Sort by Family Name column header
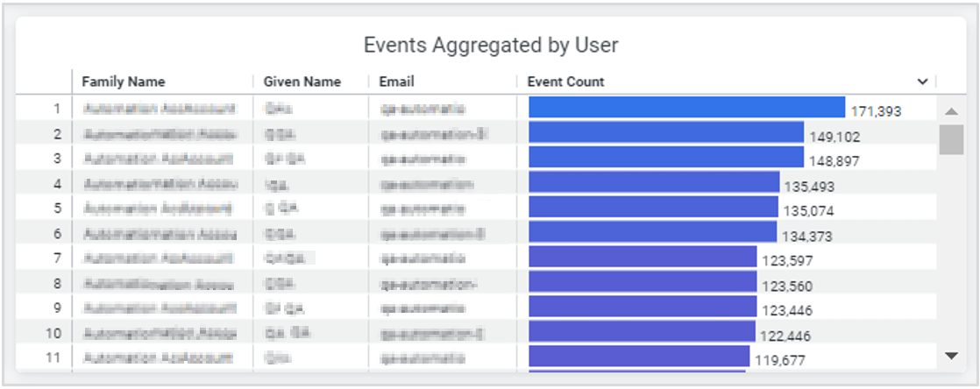980x389 pixels. coord(123,81)
